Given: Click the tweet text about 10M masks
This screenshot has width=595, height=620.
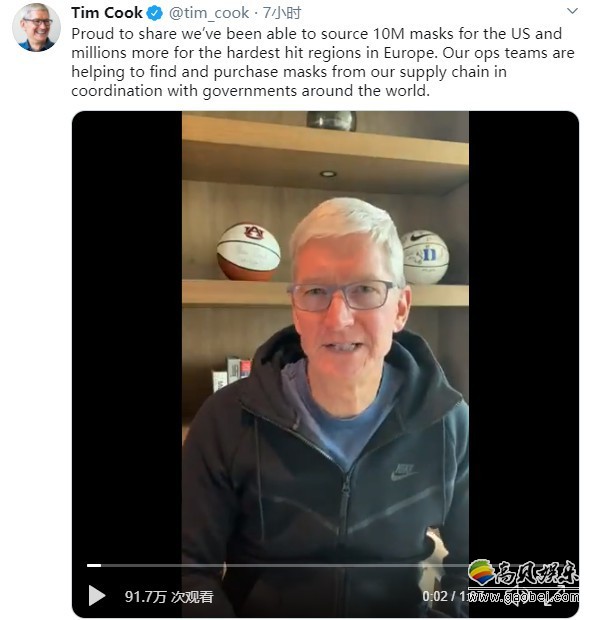Looking at the screenshot, I should point(323,62).
